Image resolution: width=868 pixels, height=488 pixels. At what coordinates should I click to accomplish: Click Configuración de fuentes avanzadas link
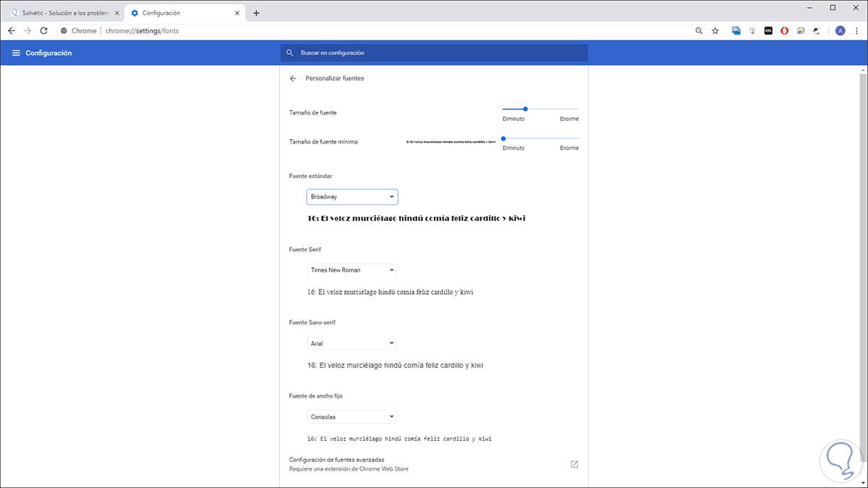336,460
